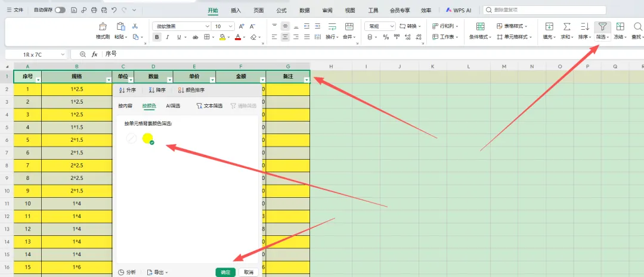The width and height of the screenshot is (644, 277).
Task: Click the Conditional Formatting (条件格式) icon
Action: pos(480,27)
